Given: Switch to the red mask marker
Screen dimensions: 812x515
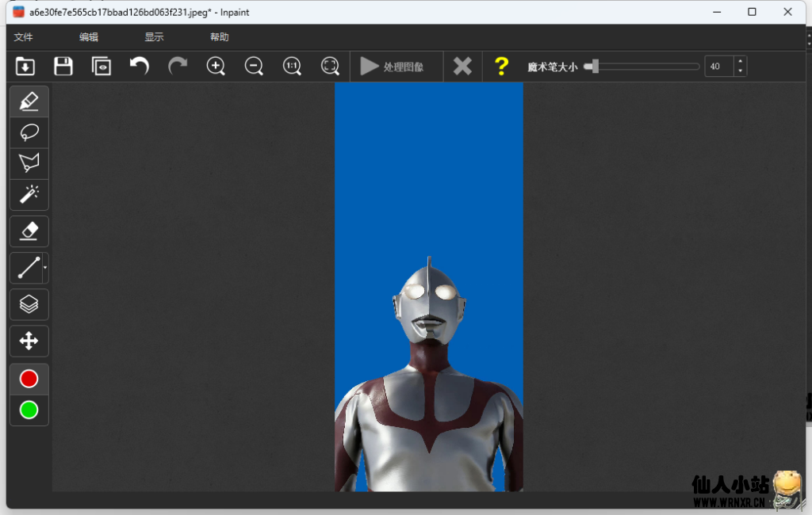Looking at the screenshot, I should coord(29,380).
